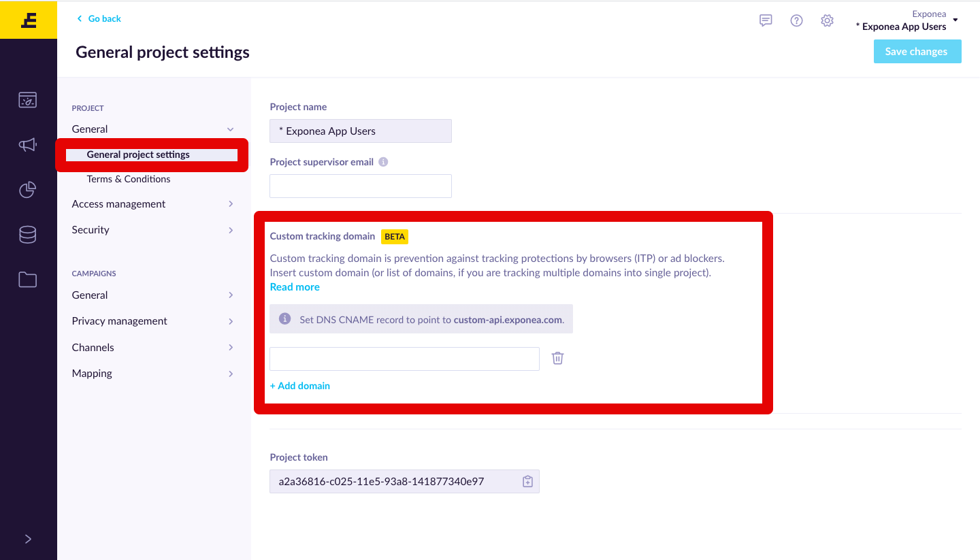
Task: Click the Exponea logo icon
Action: click(28, 20)
